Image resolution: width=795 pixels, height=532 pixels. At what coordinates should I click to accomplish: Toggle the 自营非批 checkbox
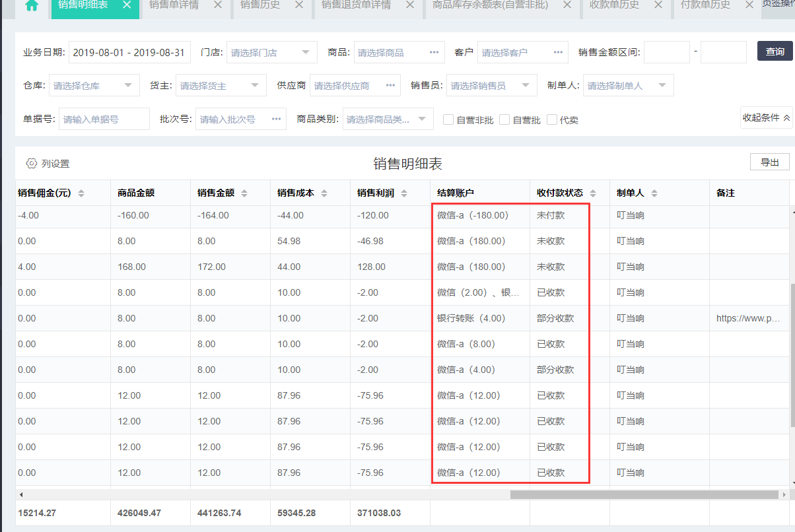click(448, 119)
